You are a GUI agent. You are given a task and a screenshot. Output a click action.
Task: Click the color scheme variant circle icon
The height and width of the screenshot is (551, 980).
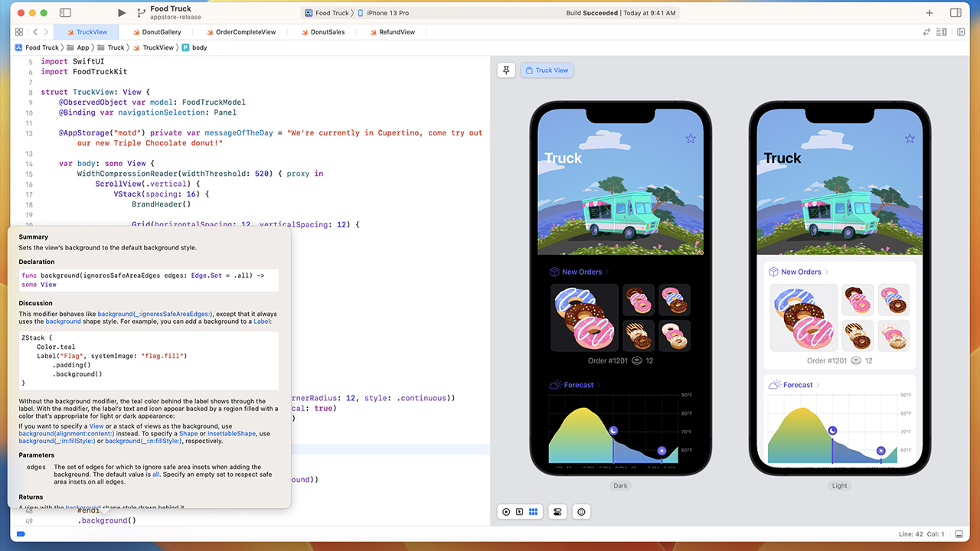(581, 511)
